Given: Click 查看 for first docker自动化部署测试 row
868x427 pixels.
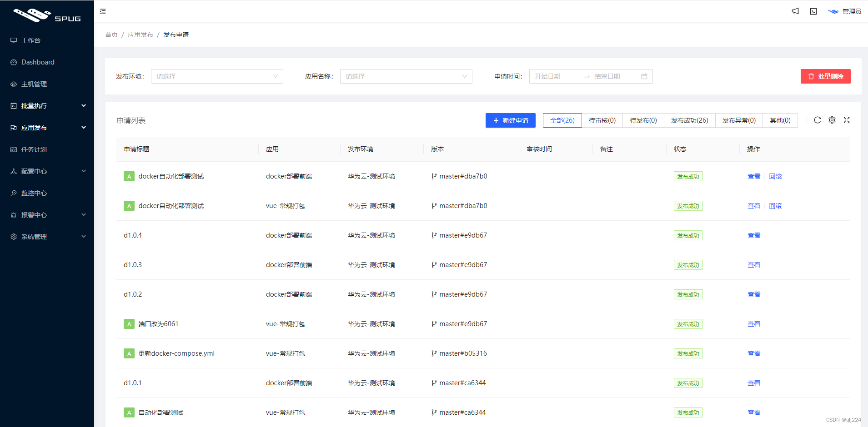Looking at the screenshot, I should pos(754,176).
